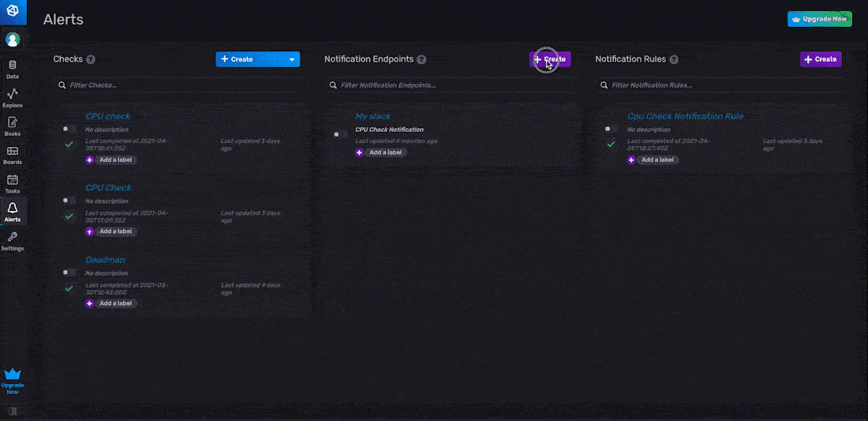This screenshot has height=421, width=868.
Task: Open Settings wrench icon
Action: point(13,240)
